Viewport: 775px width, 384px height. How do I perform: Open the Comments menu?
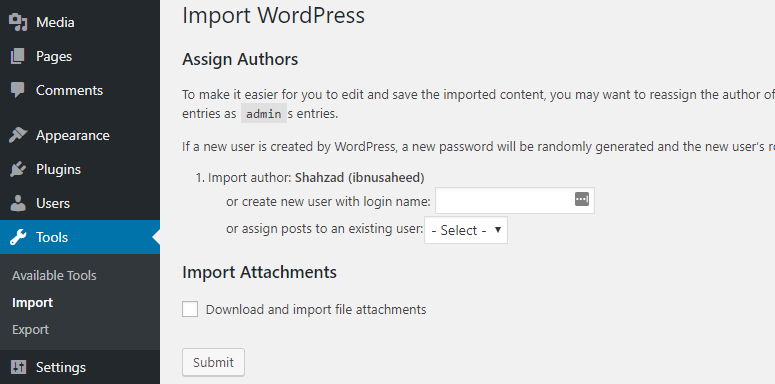click(x=80, y=90)
